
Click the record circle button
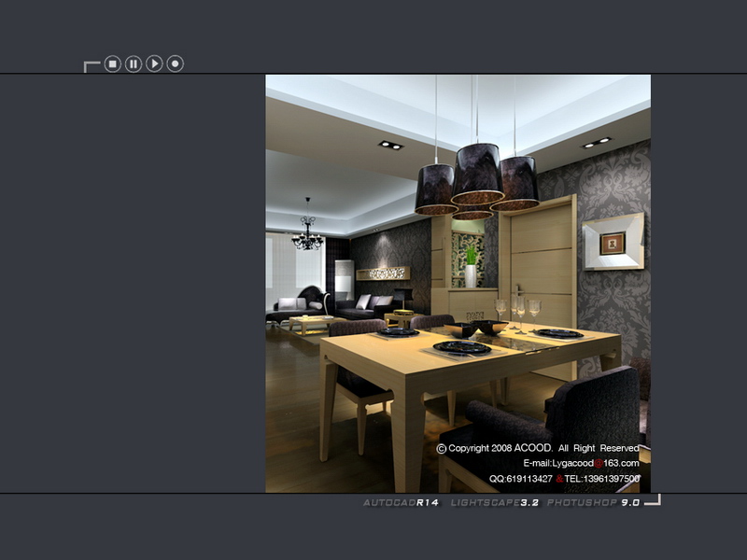pyautogui.click(x=176, y=63)
